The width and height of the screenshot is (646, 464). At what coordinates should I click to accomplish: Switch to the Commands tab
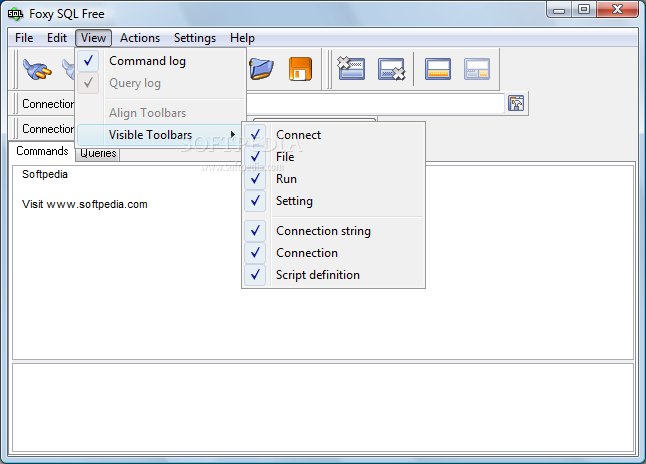[42, 151]
